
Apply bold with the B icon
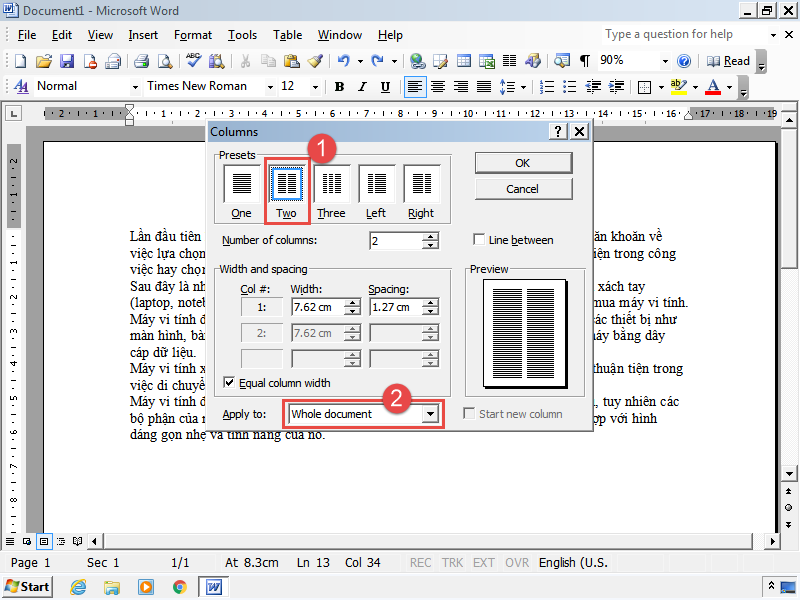pyautogui.click(x=339, y=87)
